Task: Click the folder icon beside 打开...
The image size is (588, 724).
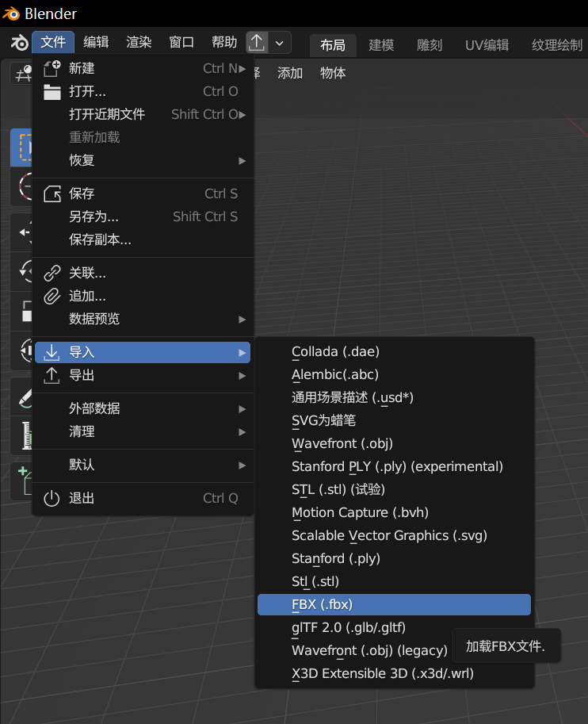Action: coord(52,92)
